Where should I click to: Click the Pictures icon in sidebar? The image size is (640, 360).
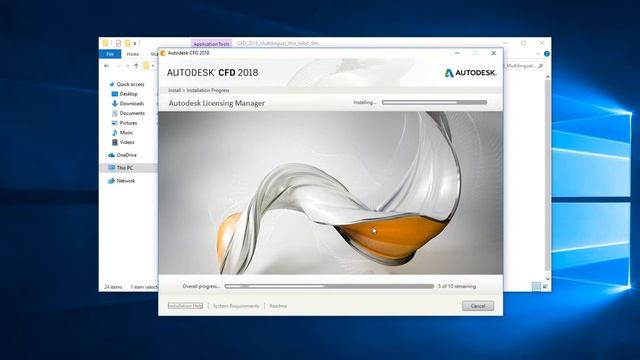[x=115, y=123]
